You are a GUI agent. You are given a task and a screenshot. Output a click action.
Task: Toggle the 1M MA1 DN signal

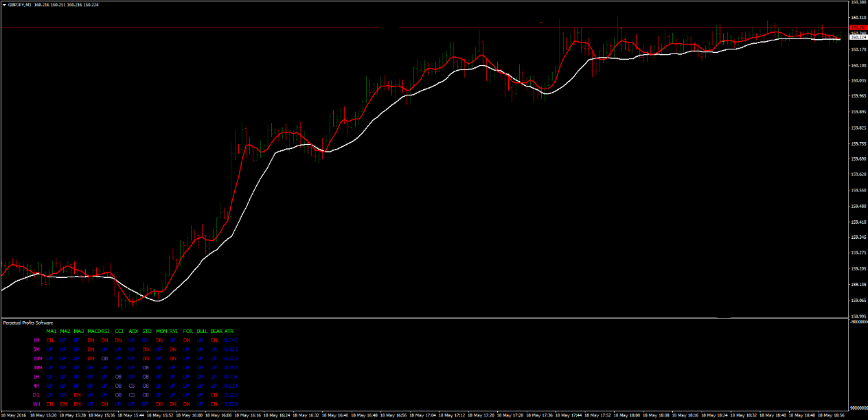tap(50, 340)
